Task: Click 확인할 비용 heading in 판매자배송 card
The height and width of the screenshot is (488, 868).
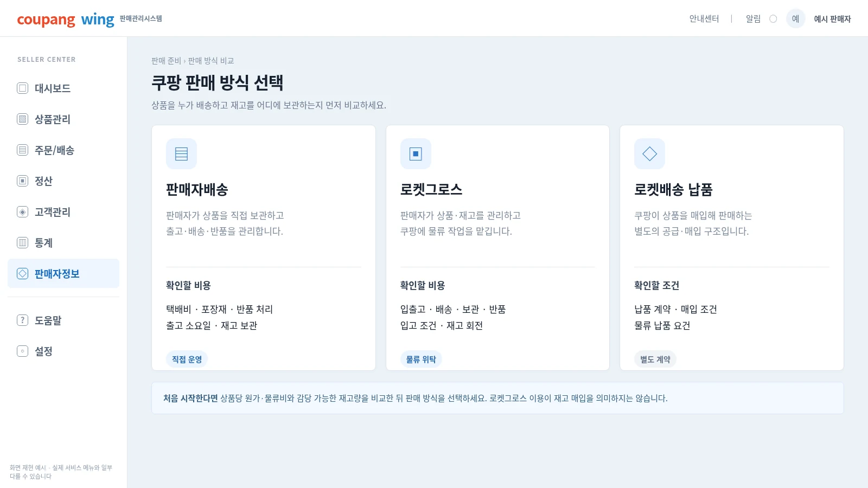Action: click(188, 285)
